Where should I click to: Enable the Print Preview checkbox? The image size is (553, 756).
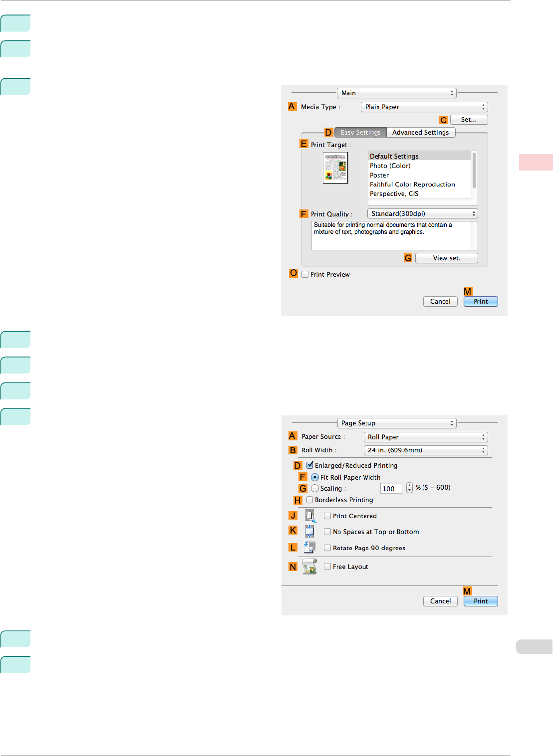[x=305, y=274]
